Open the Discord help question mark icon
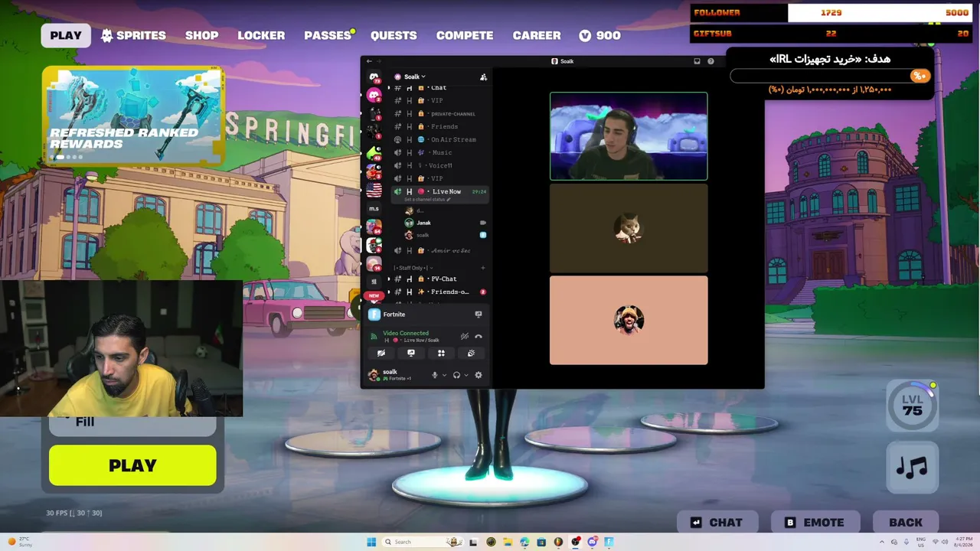Screen dimensions: 980x551 pyautogui.click(x=710, y=61)
